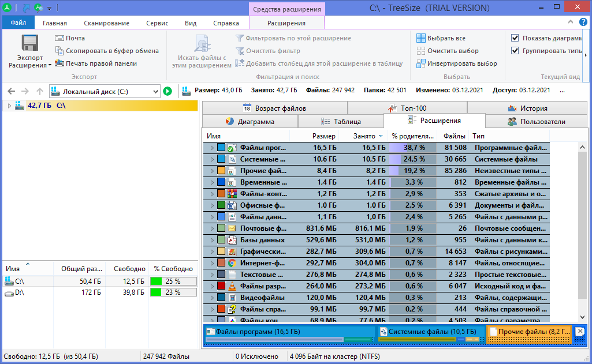The width and height of the screenshot is (592, 364).
Task: Click the three-dots overflow in info bar
Action: tap(563, 91)
